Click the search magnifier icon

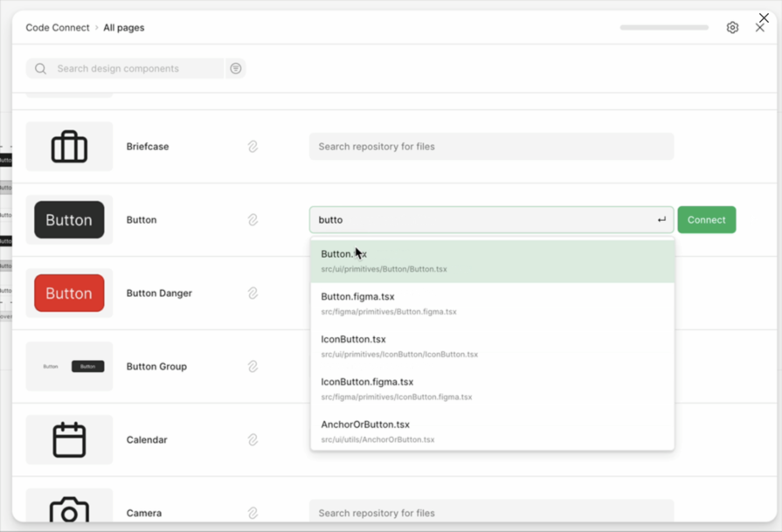(40, 67)
